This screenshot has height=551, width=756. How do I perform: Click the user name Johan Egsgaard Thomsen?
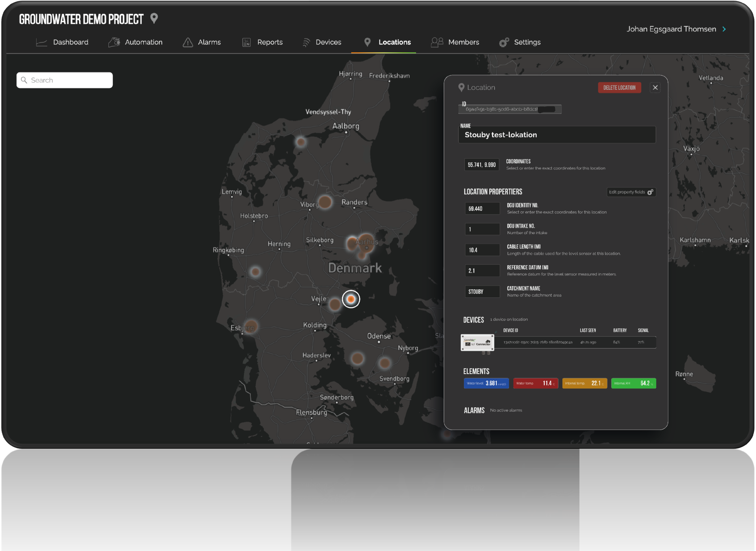click(x=671, y=29)
